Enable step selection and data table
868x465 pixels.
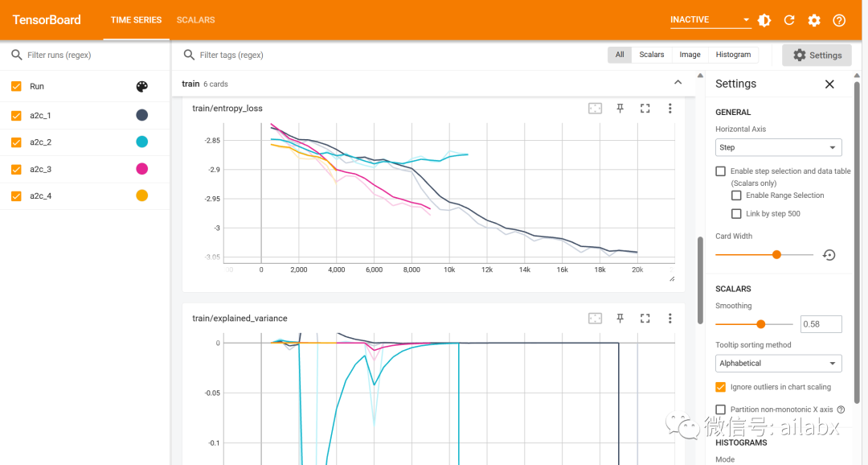(720, 171)
